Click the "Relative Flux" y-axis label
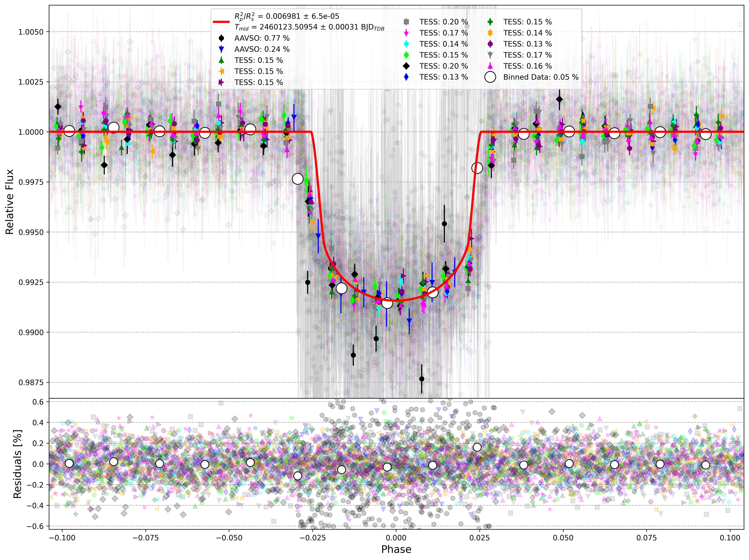Screen dimensions: 749x560 9,202
